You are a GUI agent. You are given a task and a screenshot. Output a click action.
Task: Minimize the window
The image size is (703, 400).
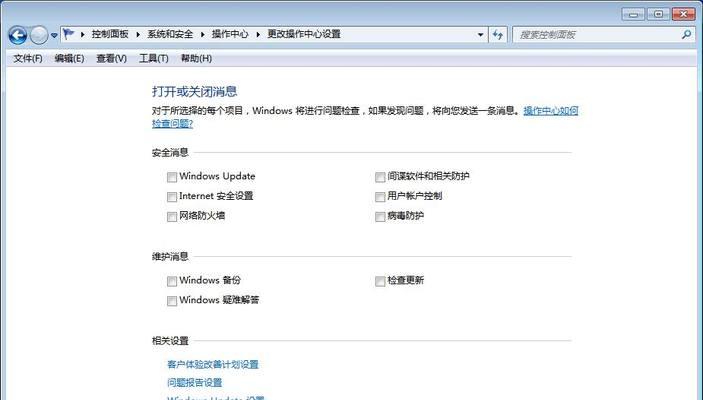633,14
